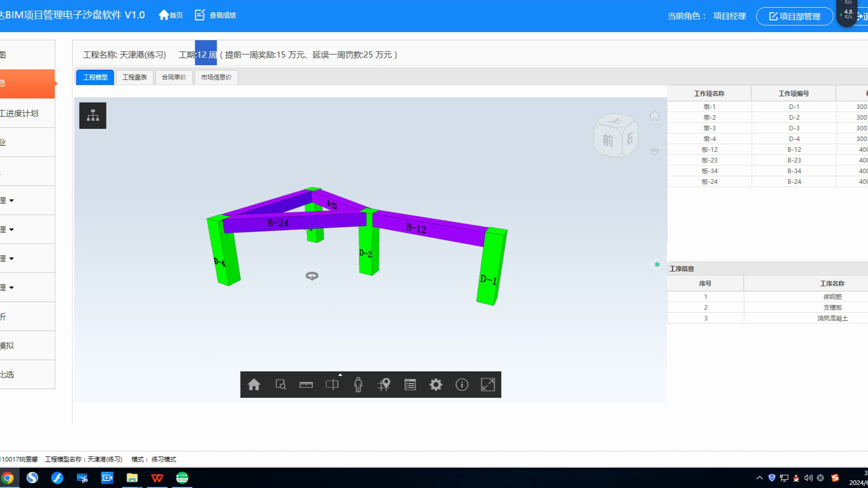Select the 浇筑混凝土 procedure row
This screenshot has height=488, width=868.
coord(768,318)
